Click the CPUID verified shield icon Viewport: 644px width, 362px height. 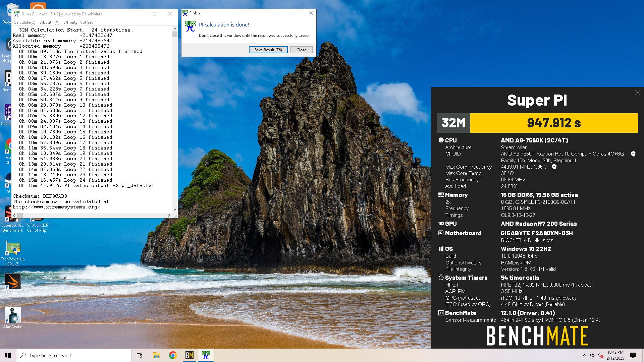click(633, 154)
